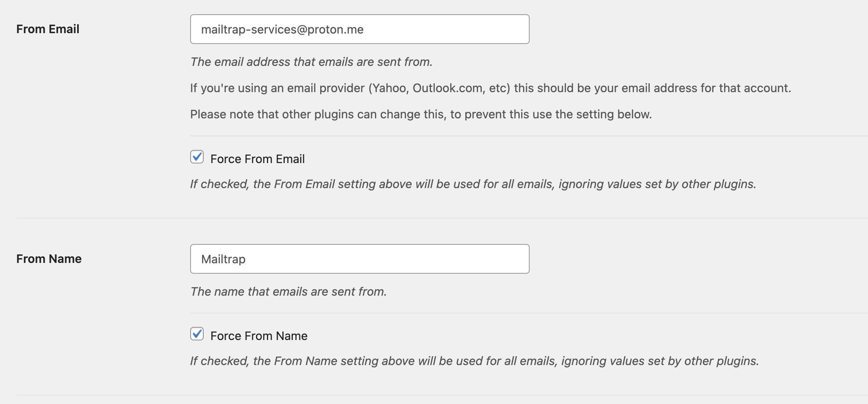This screenshot has width=868, height=404.
Task: Click "The email address that emails are sent from" description
Action: 311,62
